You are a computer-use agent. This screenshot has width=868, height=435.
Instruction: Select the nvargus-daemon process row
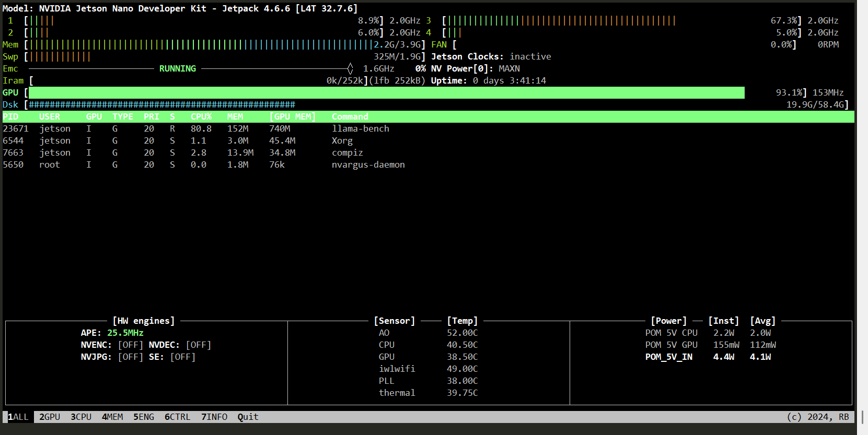coord(429,165)
